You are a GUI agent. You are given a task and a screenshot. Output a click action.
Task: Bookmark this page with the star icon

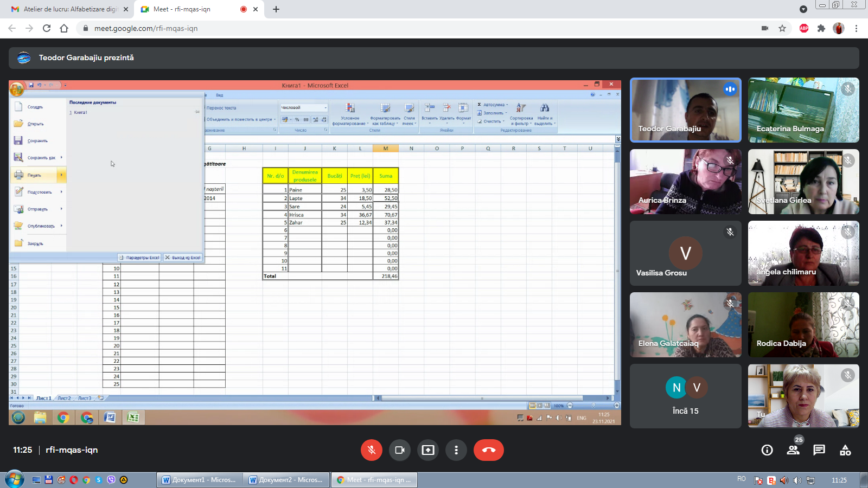[x=782, y=28]
